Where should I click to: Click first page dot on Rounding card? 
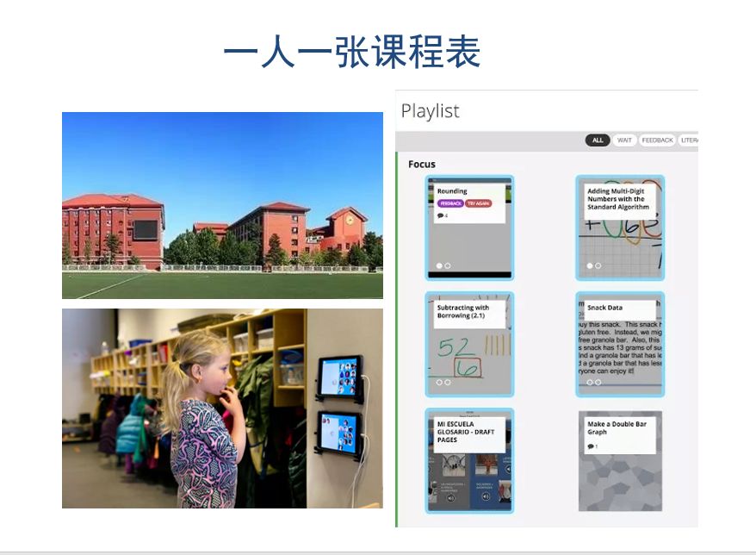click(439, 265)
